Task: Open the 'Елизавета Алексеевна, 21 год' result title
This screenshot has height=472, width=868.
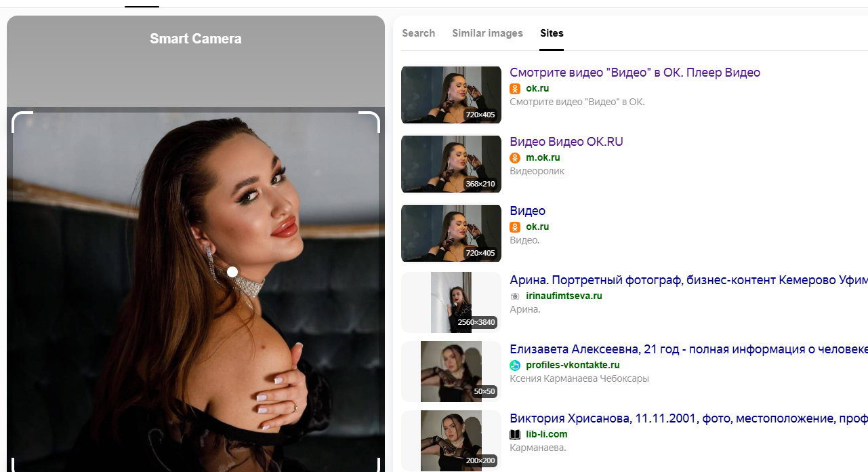Action: click(x=688, y=349)
